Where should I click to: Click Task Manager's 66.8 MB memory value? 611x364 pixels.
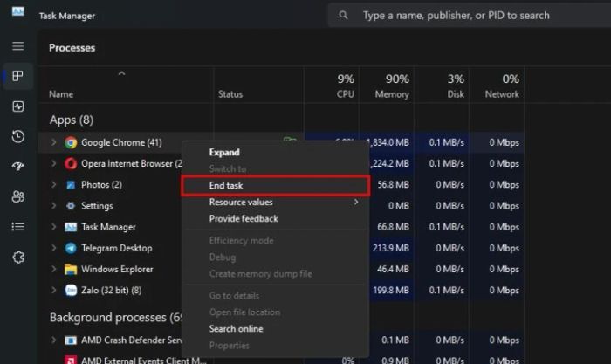pyautogui.click(x=393, y=227)
